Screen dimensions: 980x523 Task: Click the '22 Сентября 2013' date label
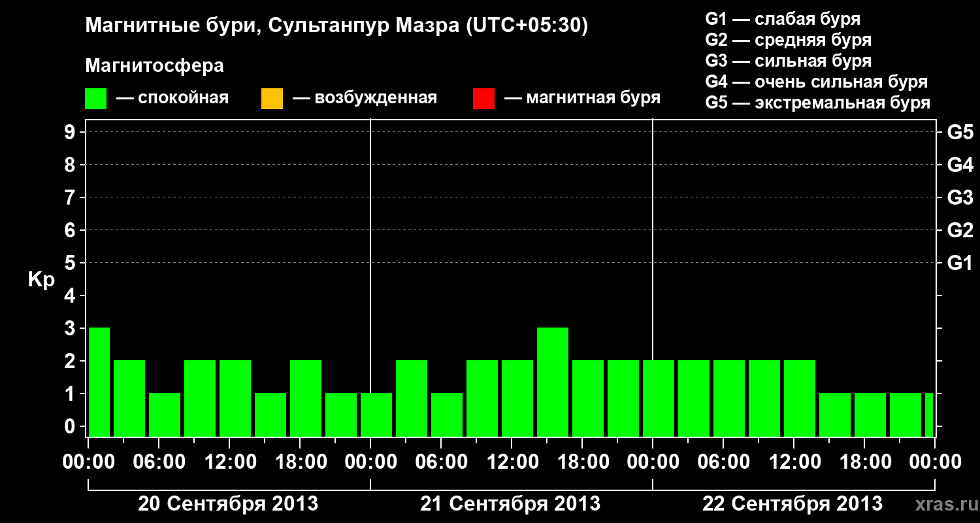(x=792, y=503)
